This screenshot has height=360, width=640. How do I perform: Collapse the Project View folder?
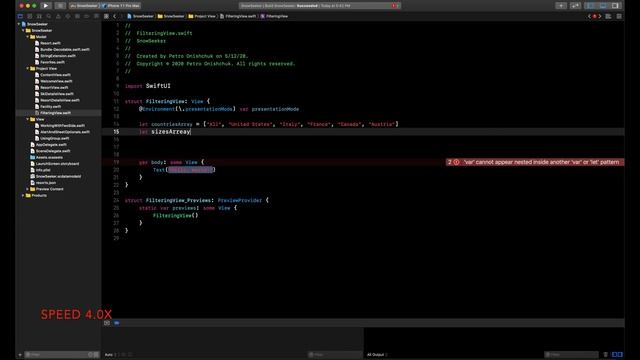point(28,69)
